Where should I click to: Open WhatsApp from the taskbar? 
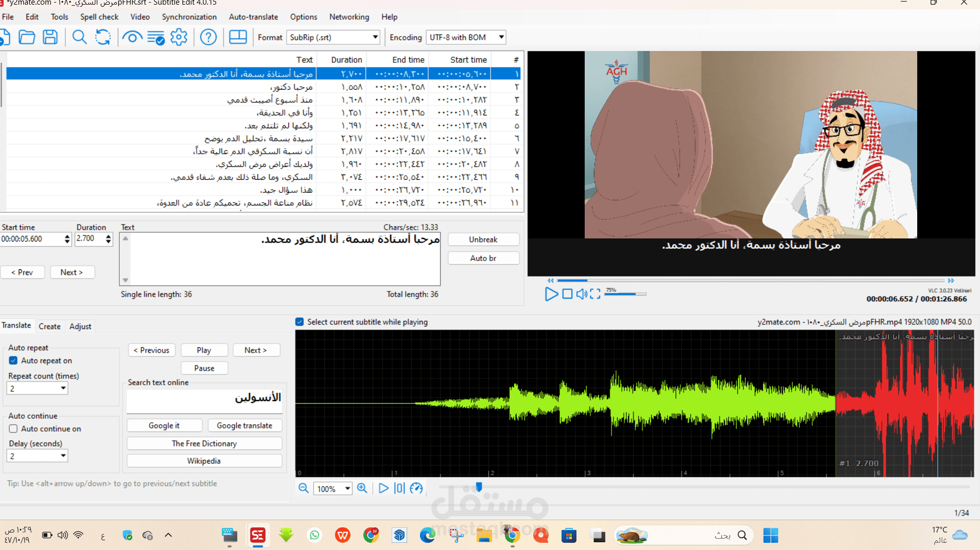(x=314, y=536)
